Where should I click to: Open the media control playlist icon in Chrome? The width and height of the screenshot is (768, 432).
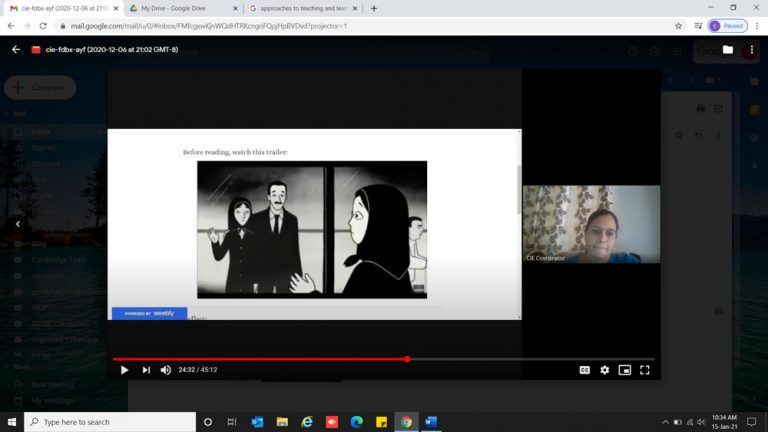coord(698,26)
